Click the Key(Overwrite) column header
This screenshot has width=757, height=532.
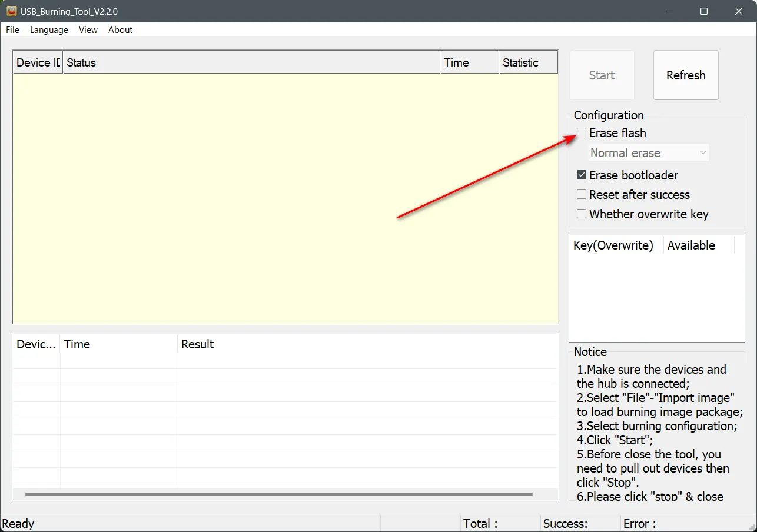tap(616, 245)
